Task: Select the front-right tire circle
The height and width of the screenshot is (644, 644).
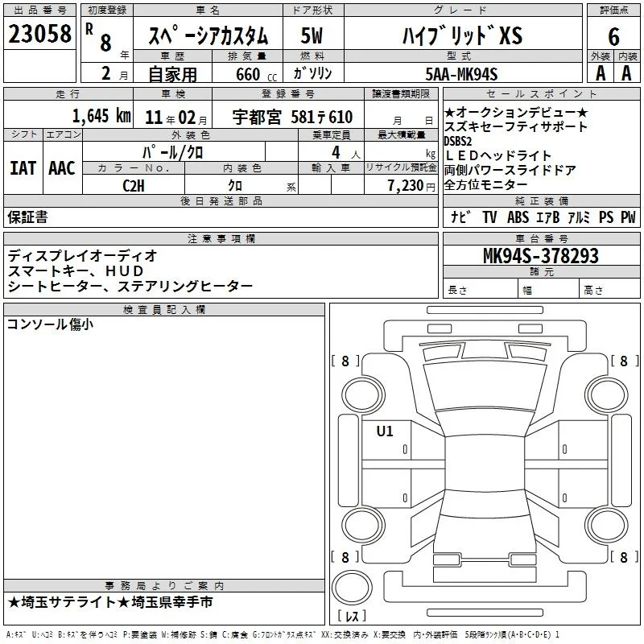Action: 606,394
